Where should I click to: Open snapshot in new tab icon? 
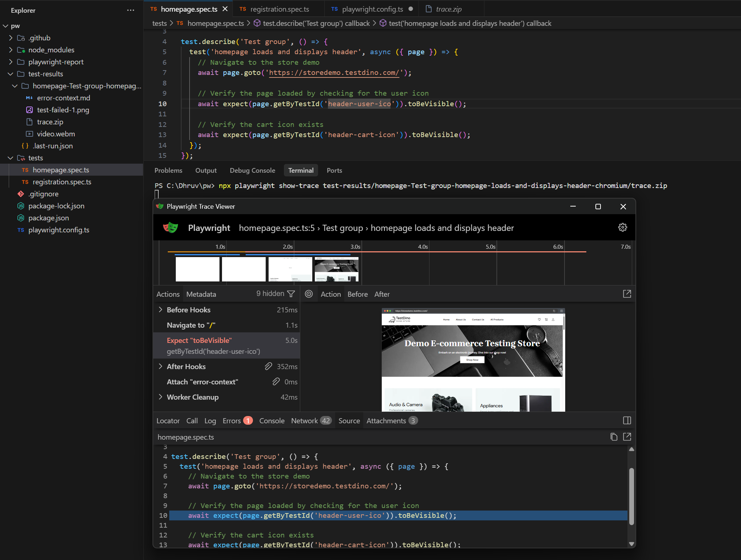627,294
